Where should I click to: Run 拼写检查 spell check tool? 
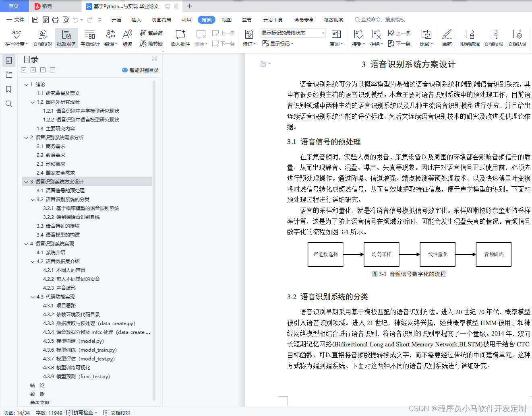[x=16, y=38]
